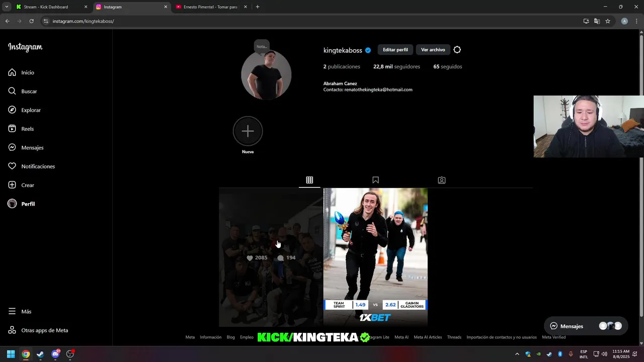Open Mensajes messenger icon in sidebar

point(12,147)
